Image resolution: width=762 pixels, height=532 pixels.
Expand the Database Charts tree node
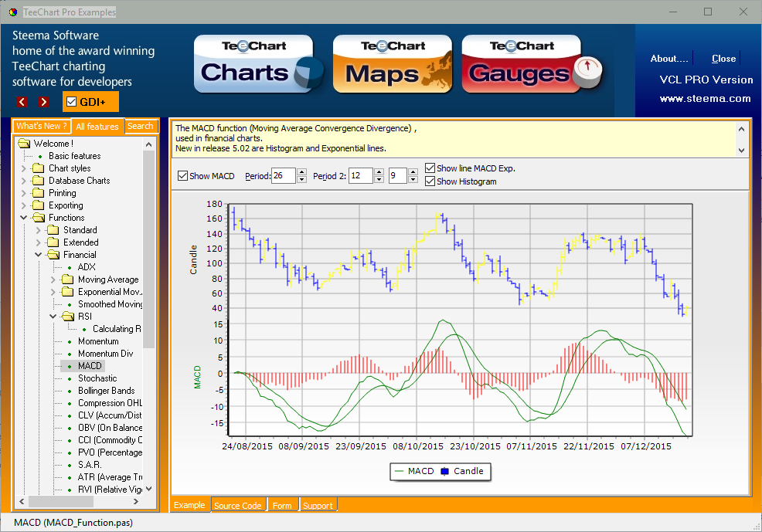pyautogui.click(x=23, y=181)
